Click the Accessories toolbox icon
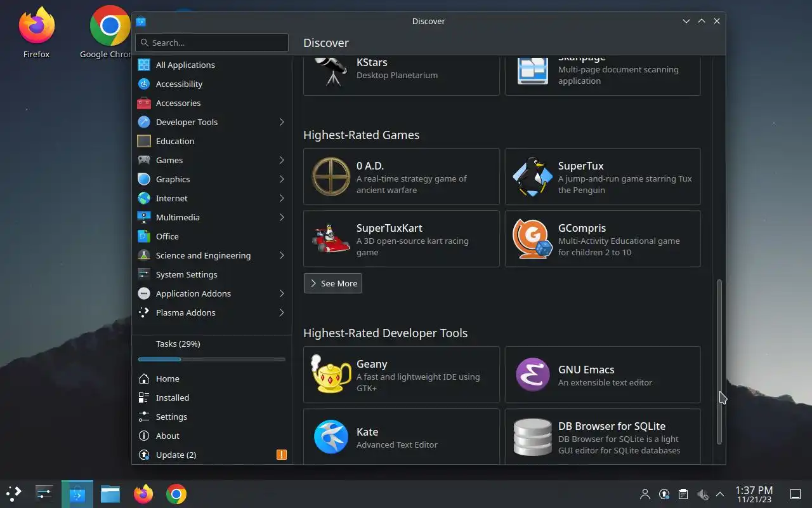Screen dimensions: 812x508 (x=144, y=103)
